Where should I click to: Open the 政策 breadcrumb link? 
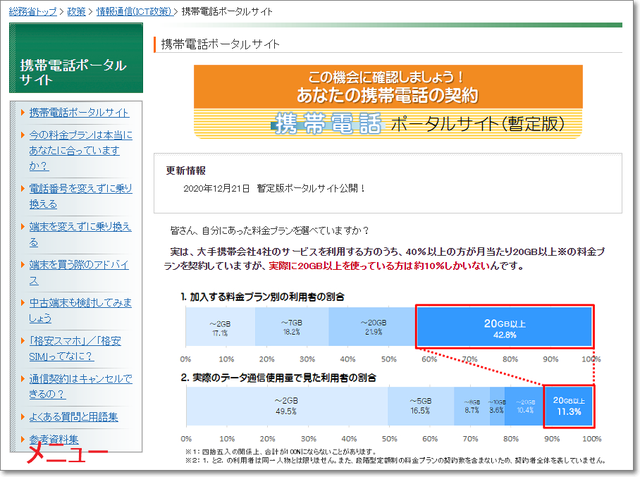click(76, 12)
